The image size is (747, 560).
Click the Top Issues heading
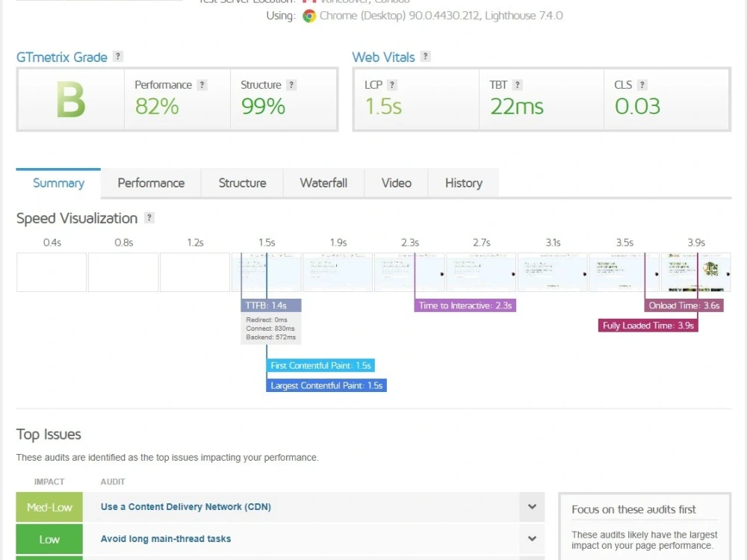click(49, 435)
